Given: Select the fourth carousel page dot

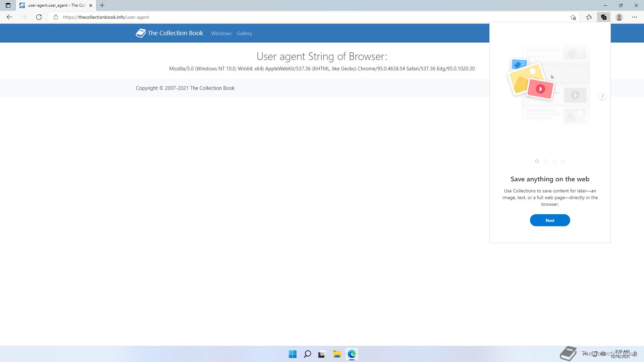Looking at the screenshot, I should click(563, 161).
